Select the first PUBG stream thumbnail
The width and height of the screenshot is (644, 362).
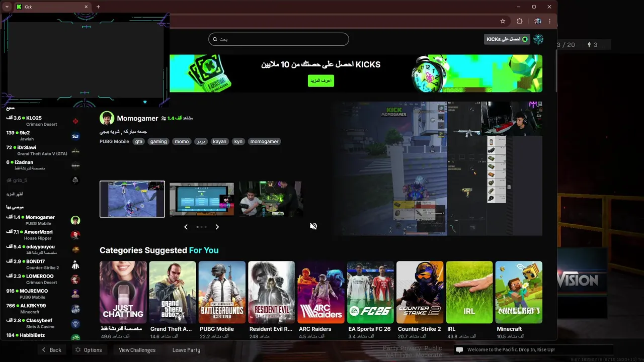click(132, 199)
